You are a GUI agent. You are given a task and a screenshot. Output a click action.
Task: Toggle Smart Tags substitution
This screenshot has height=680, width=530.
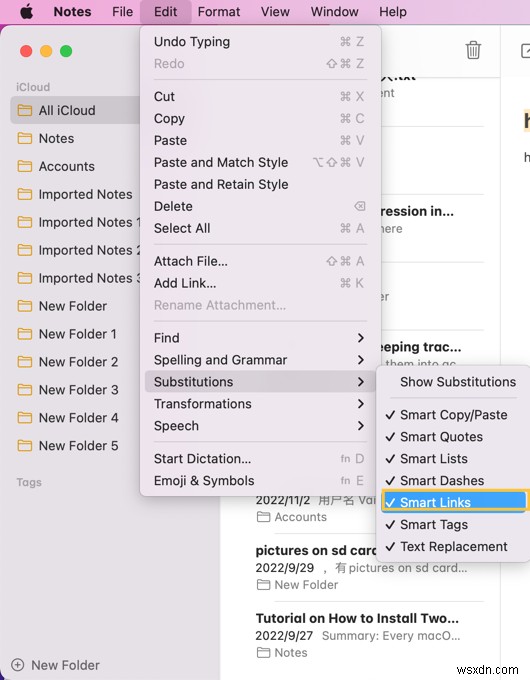(452, 525)
